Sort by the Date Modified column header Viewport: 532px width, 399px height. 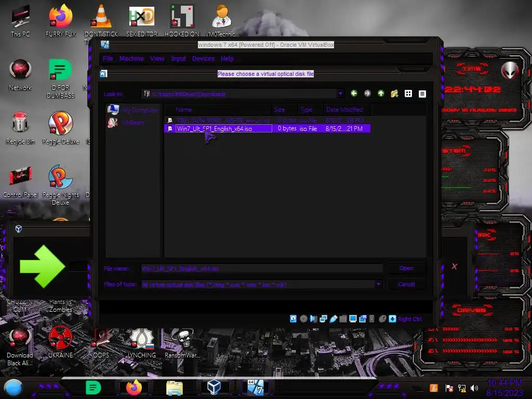pos(347,110)
